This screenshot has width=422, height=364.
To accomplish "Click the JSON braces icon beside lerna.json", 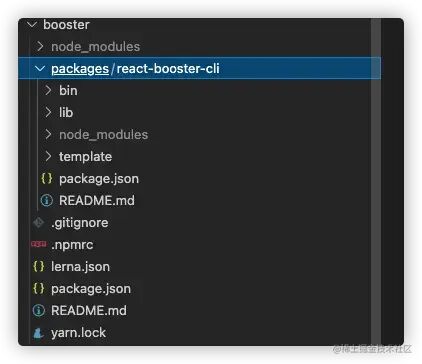I will point(39,266).
